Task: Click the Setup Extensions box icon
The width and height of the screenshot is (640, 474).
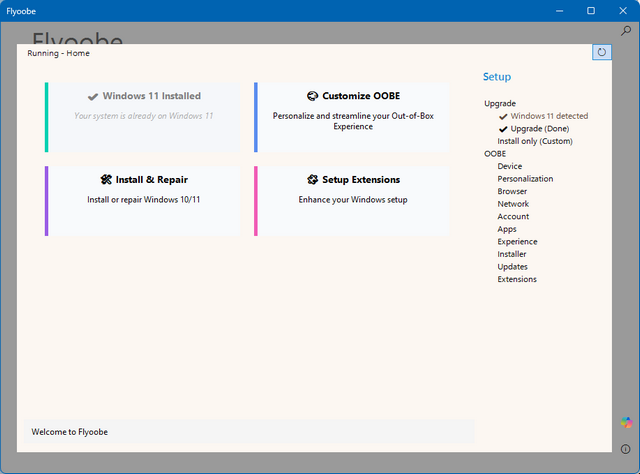Action: [x=313, y=180]
